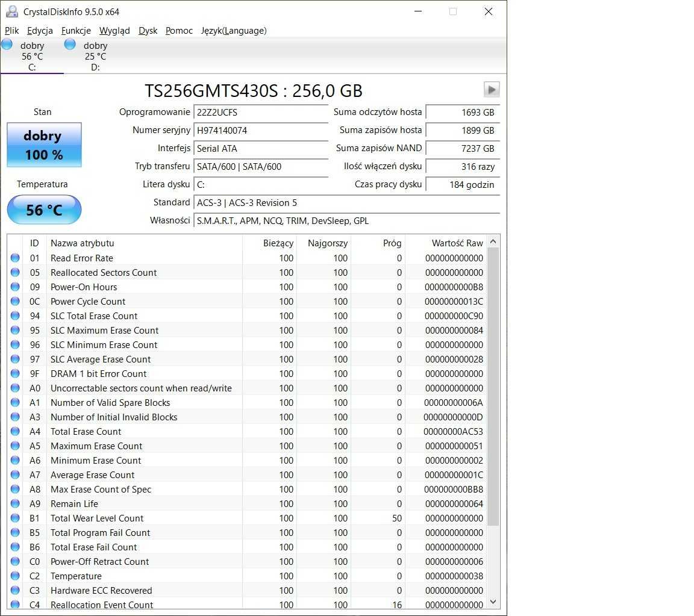The width and height of the screenshot is (694, 616).
Task: Click the power-on count value 316 razy
Action: (463, 167)
